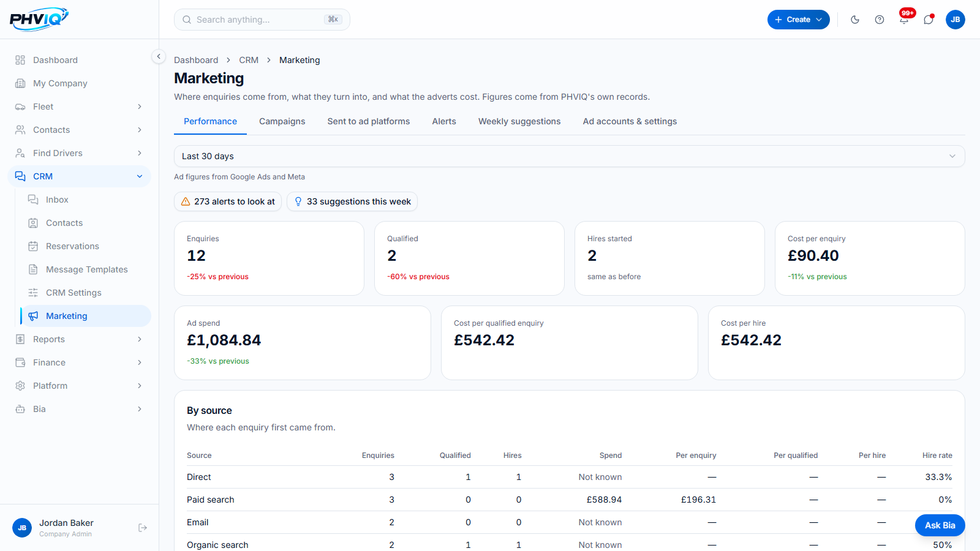Toggle dark mode moon icon
980x551 pixels.
(855, 20)
